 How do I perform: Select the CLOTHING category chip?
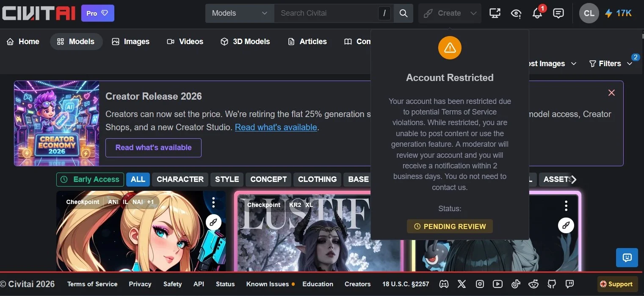[317, 179]
